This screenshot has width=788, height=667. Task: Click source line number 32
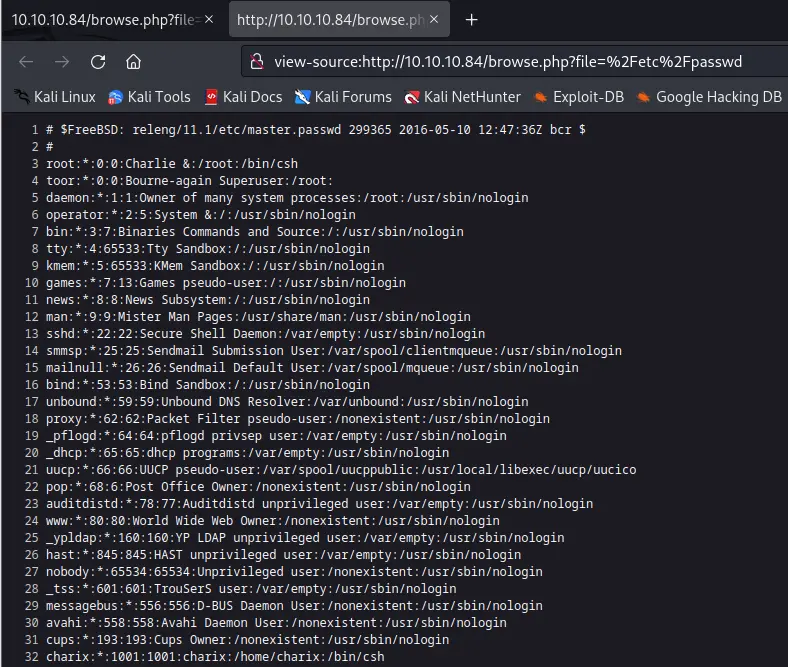coord(32,657)
